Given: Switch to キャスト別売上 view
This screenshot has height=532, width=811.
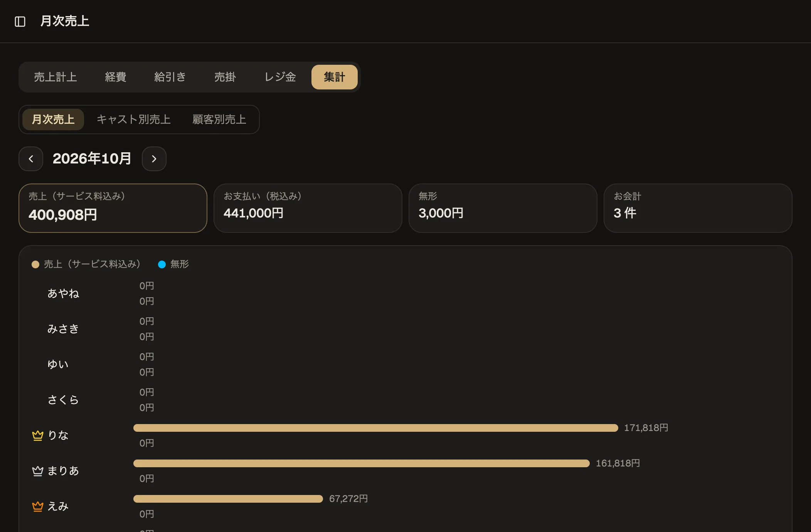Looking at the screenshot, I should [x=134, y=120].
